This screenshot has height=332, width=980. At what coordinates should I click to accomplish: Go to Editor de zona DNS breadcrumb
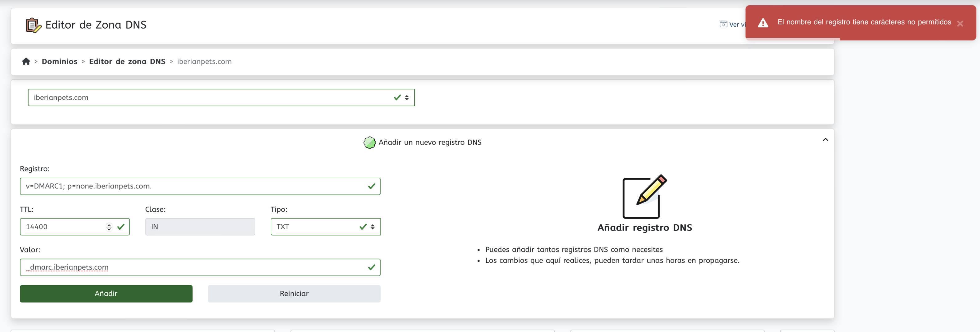point(127,61)
